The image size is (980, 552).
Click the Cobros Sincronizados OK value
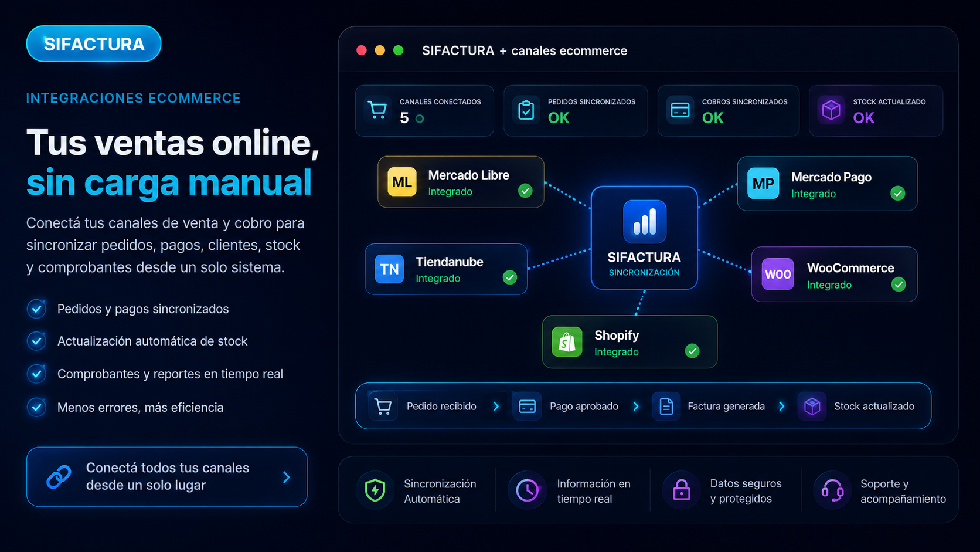(713, 118)
